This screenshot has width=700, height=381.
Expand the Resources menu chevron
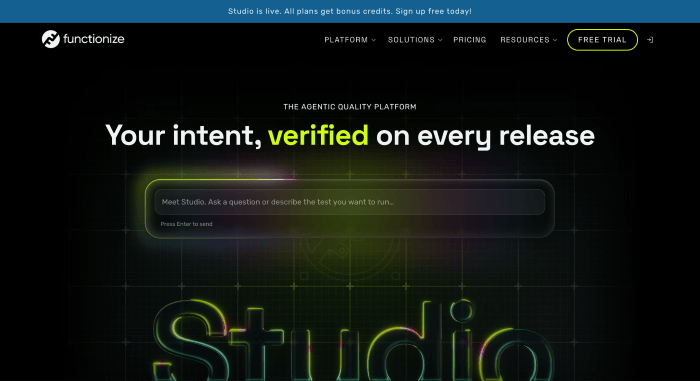pos(555,40)
